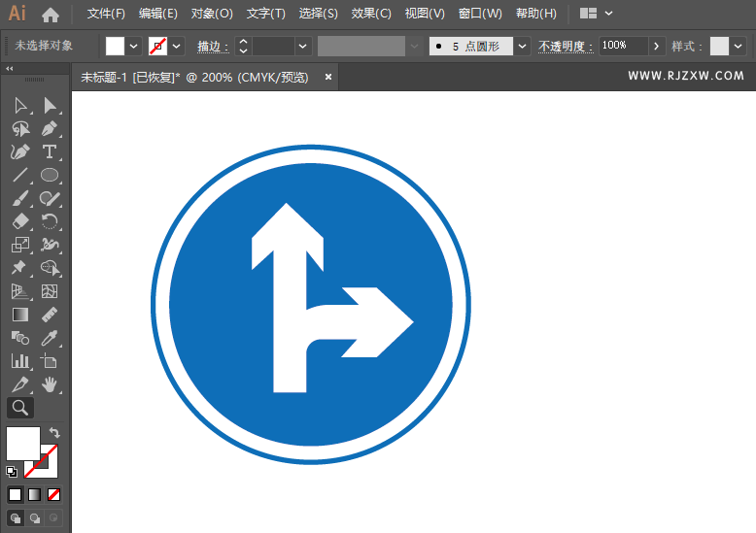Open the 对象(O) menu

[212, 14]
